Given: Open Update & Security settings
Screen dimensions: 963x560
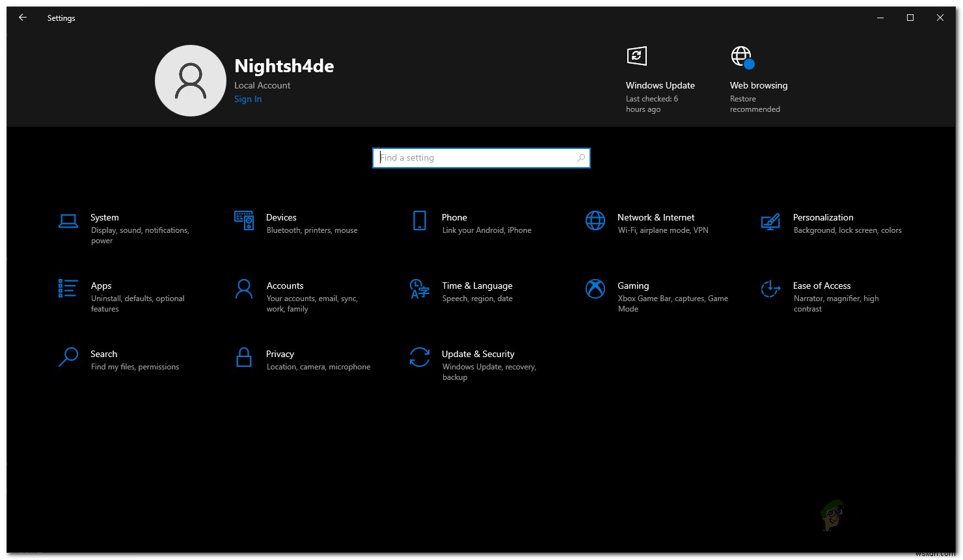Looking at the screenshot, I should click(478, 360).
